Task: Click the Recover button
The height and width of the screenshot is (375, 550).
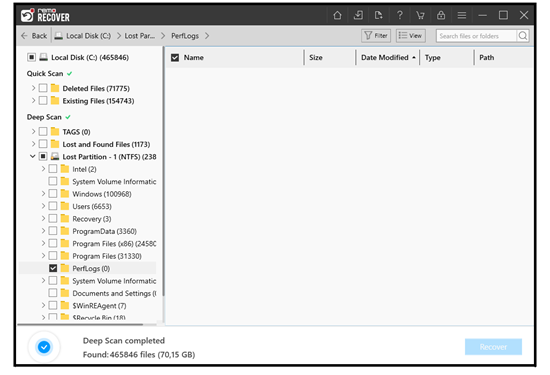Action: (x=493, y=347)
